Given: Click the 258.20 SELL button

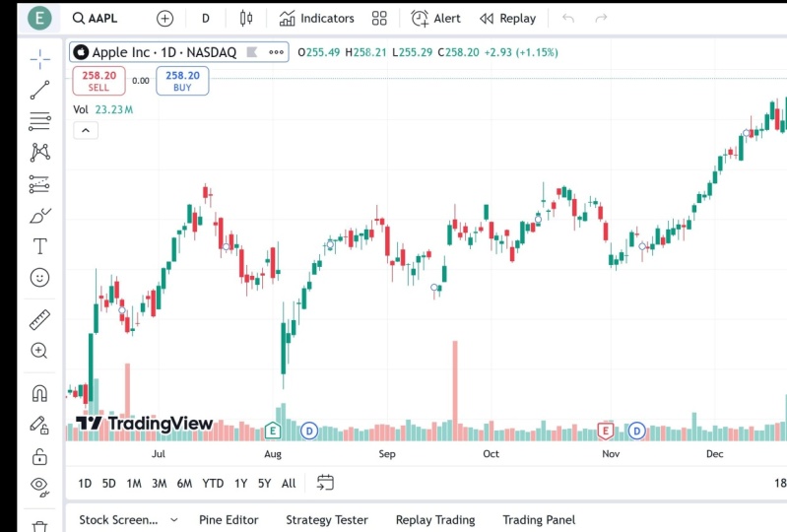Looking at the screenshot, I should click(x=98, y=81).
